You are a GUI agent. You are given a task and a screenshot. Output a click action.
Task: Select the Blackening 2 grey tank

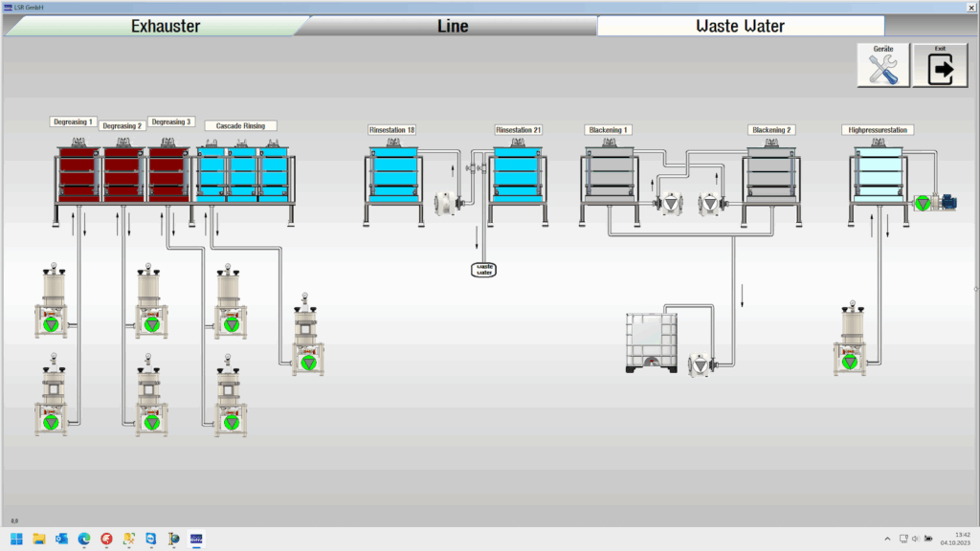click(x=772, y=174)
